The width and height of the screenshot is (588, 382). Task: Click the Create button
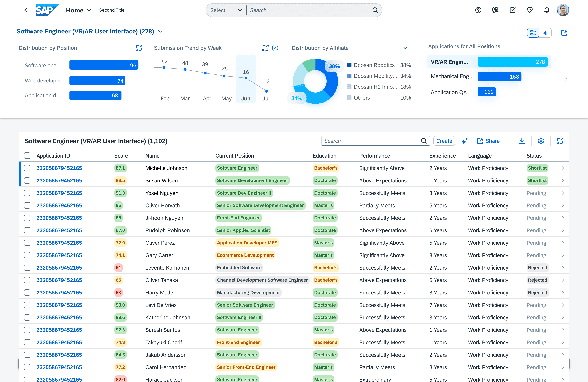444,141
